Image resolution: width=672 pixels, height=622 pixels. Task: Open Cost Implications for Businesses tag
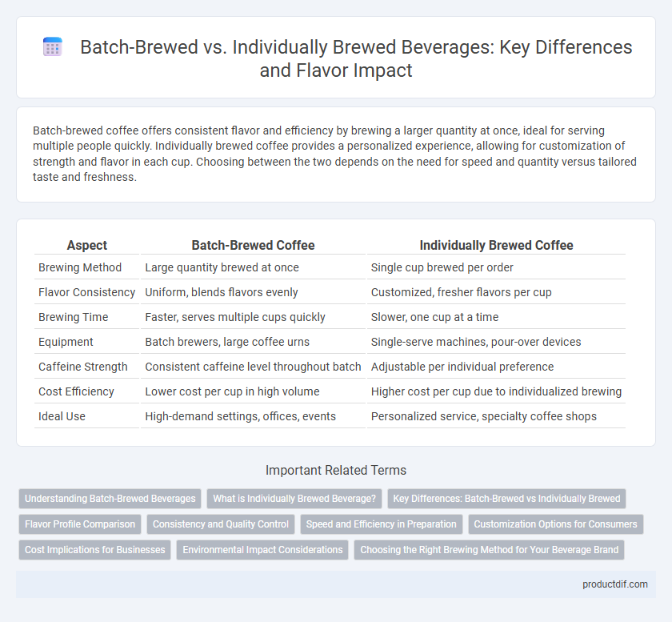pos(94,550)
